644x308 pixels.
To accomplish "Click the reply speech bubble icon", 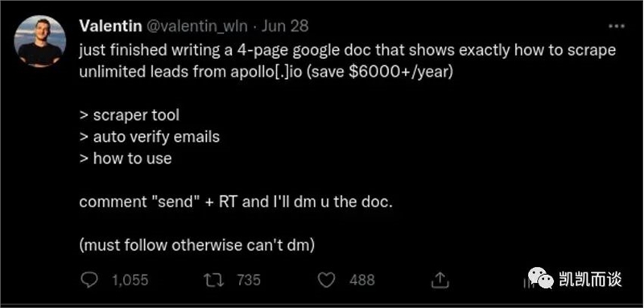I will [89, 281].
